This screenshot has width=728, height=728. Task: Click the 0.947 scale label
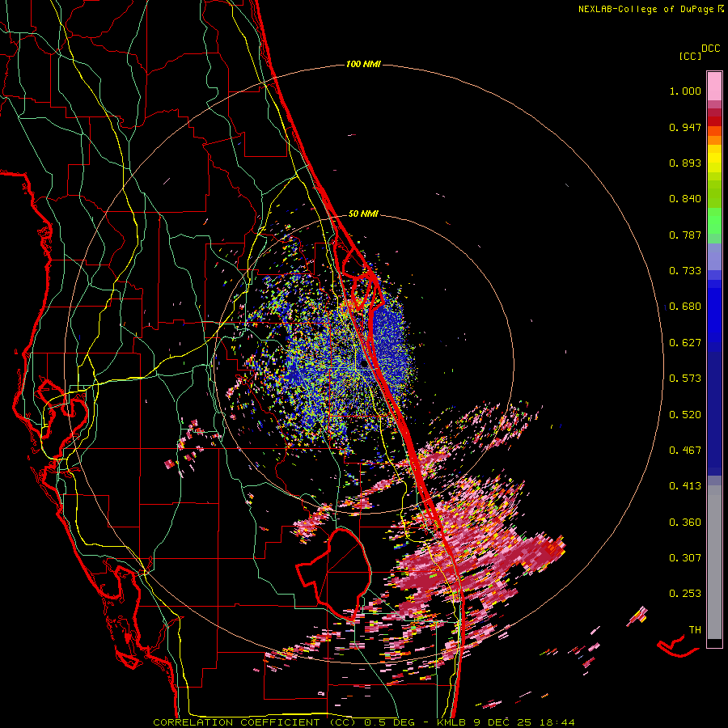pos(685,127)
